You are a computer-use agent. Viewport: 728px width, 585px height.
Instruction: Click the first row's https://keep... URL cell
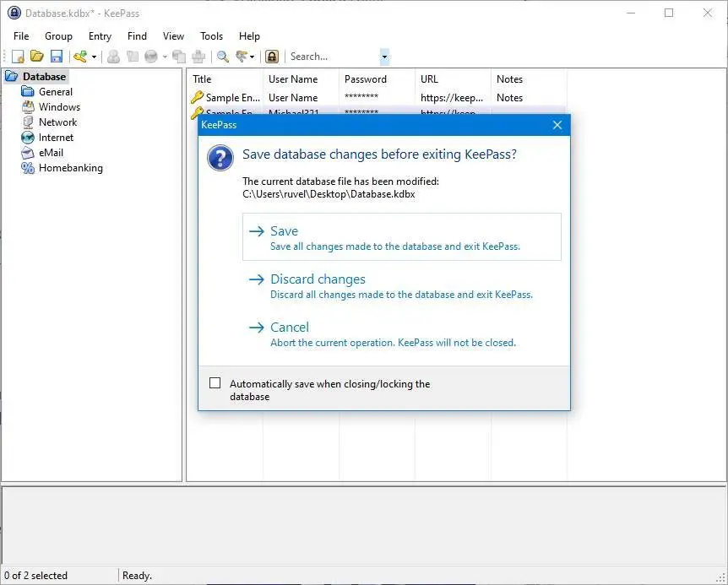[x=452, y=98]
